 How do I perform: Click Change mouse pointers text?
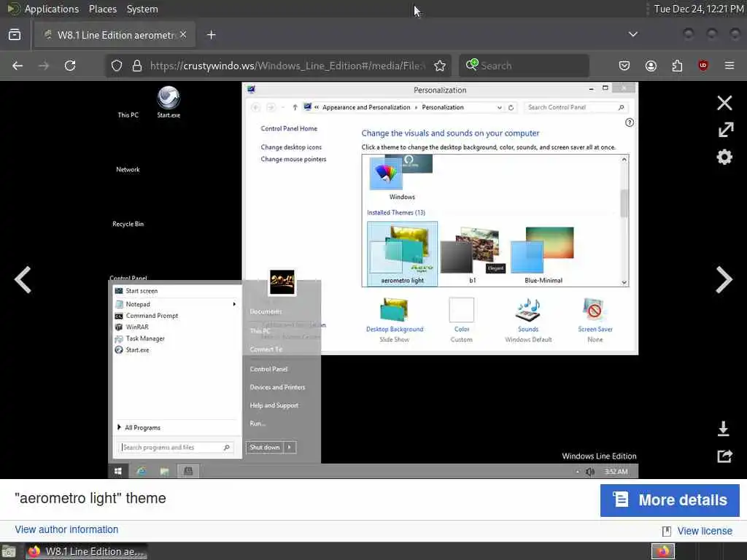[x=293, y=159]
